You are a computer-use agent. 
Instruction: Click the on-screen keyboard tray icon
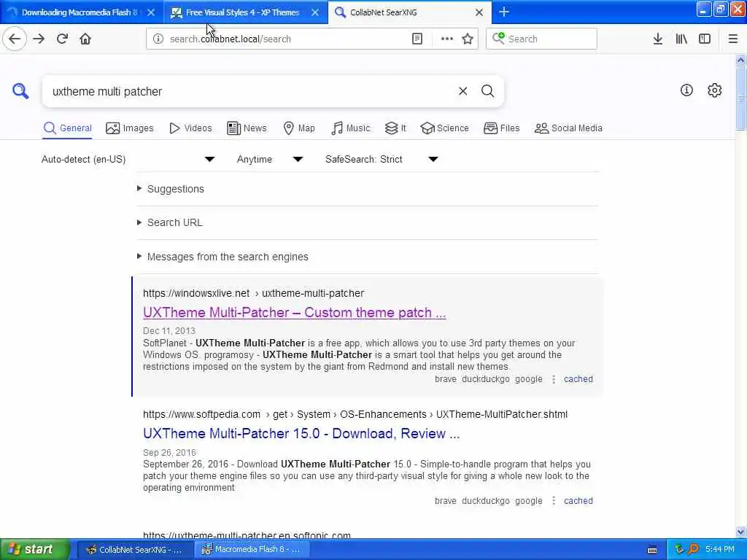coord(652,550)
